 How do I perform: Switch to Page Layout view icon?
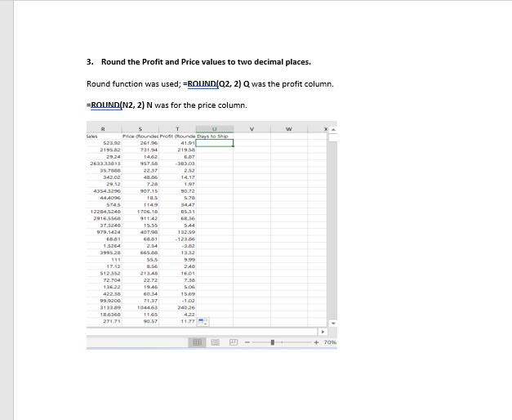216,342
